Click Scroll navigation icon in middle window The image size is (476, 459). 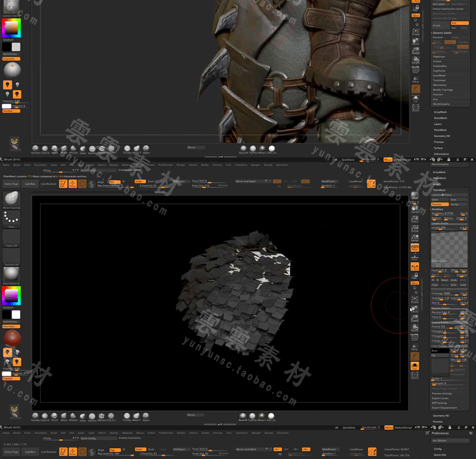414,209
